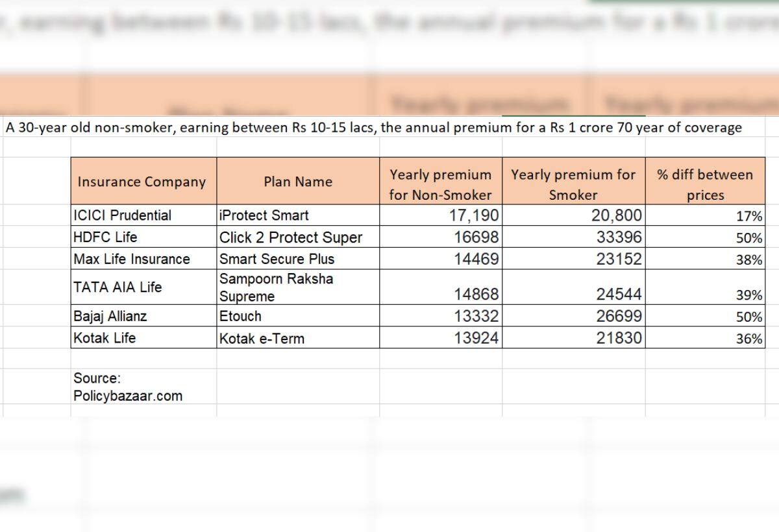This screenshot has height=532, width=779.
Task: Select the 26699 smoker premium cell
Action: [x=573, y=317]
